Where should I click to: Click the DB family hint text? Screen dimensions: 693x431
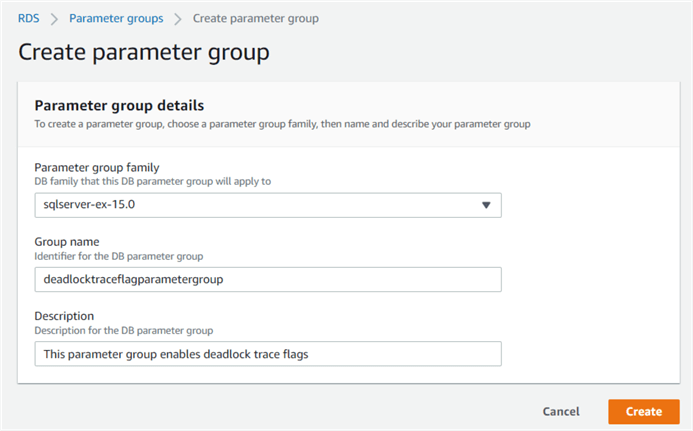coord(152,181)
